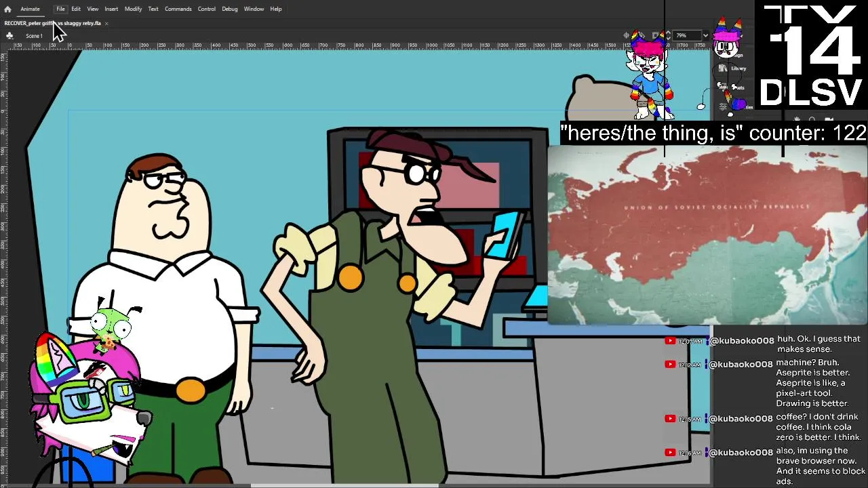The width and height of the screenshot is (868, 488).
Task: Open the Insert menu
Action: (111, 9)
